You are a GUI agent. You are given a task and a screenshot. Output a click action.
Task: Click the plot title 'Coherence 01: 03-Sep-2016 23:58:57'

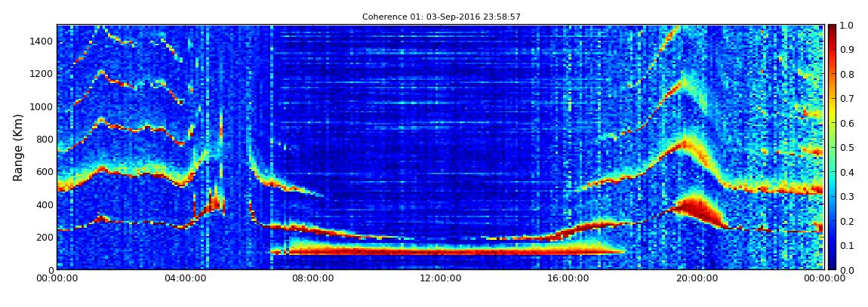442,17
